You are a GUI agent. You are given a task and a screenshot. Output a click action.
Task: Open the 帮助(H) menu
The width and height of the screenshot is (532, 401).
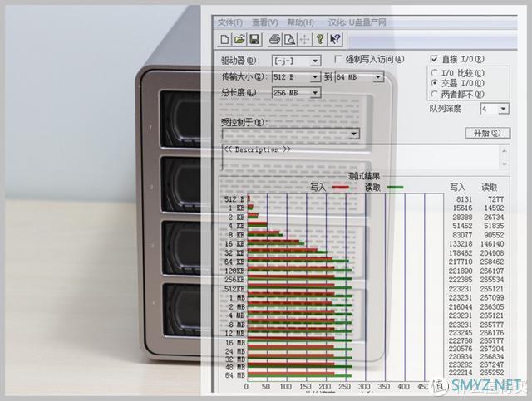pos(300,22)
